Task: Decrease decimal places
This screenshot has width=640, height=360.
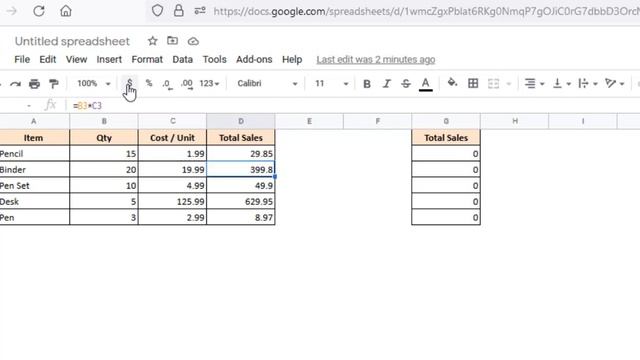Action: 167,84
